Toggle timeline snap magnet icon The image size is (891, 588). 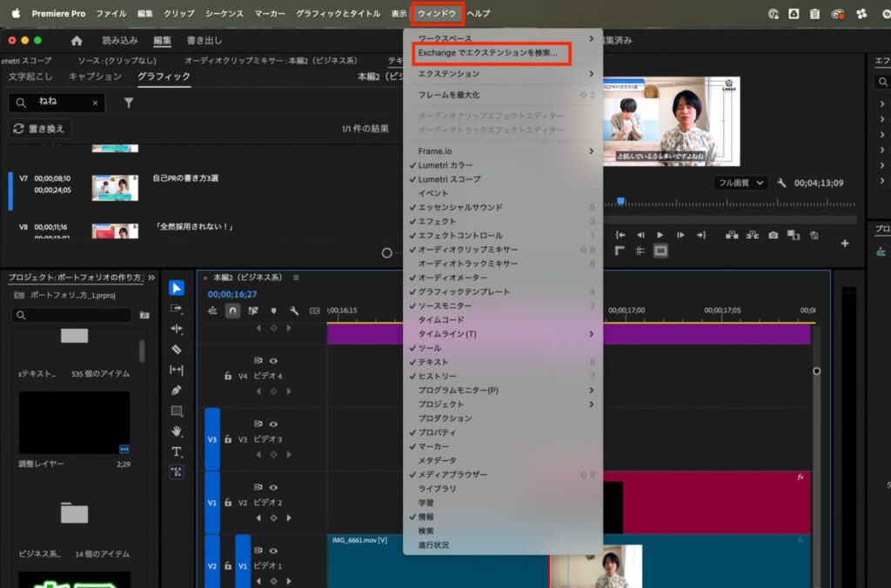click(232, 311)
